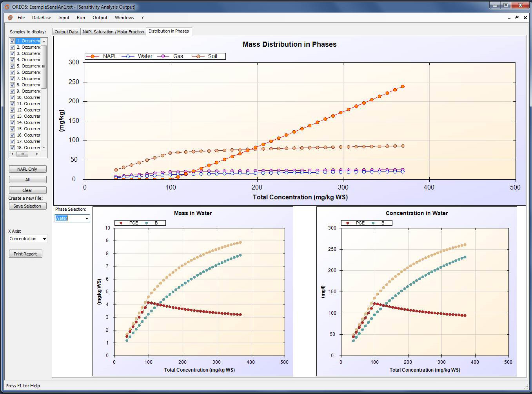Open the DataBase menu
This screenshot has height=394, width=532.
[42, 18]
